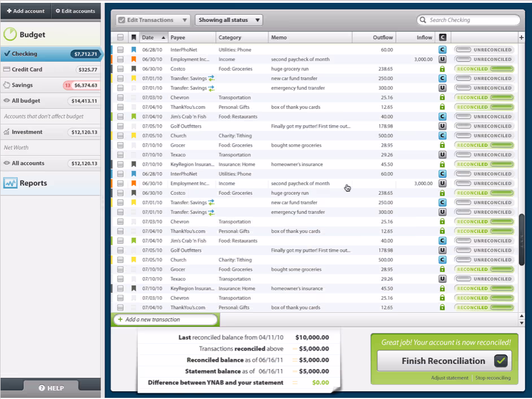Open Edit accounts gear option

tap(76, 11)
